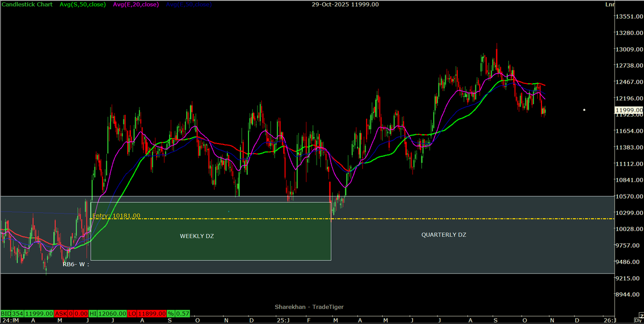Screen dimensions: 644x324
Task: Click the bid quantity 354 cell
Action: [17, 313]
